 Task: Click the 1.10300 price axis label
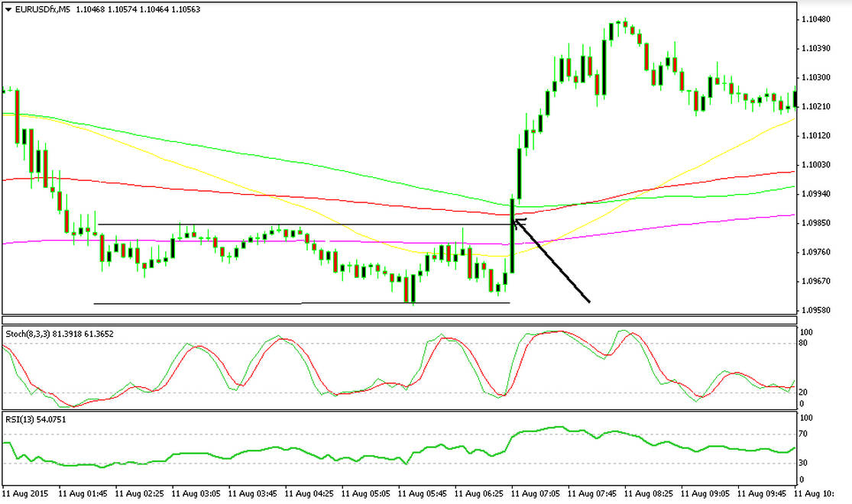[816, 78]
